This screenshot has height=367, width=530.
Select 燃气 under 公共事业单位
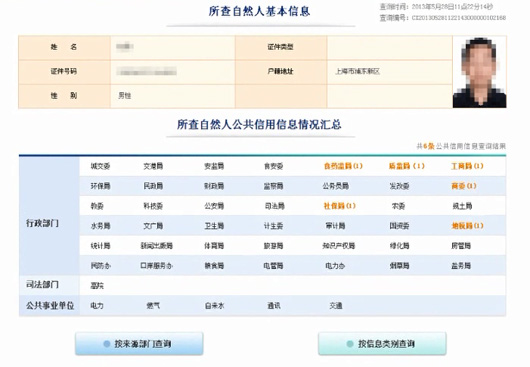coord(153,306)
